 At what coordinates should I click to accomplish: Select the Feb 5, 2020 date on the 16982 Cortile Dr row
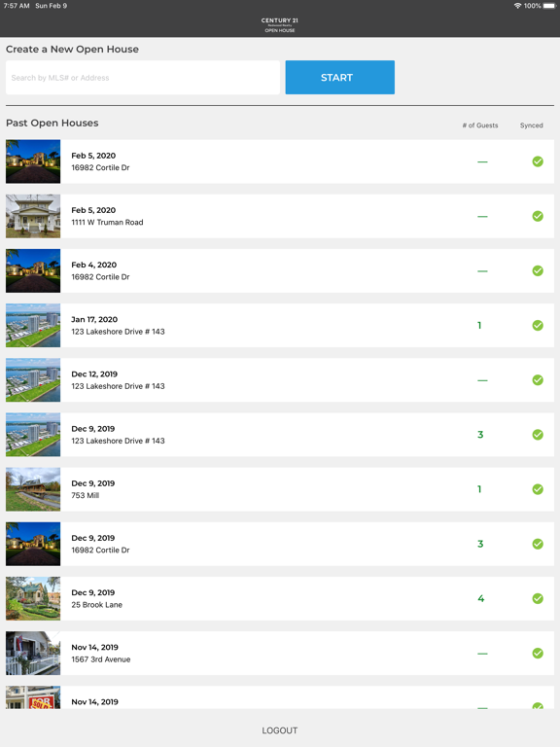93,156
